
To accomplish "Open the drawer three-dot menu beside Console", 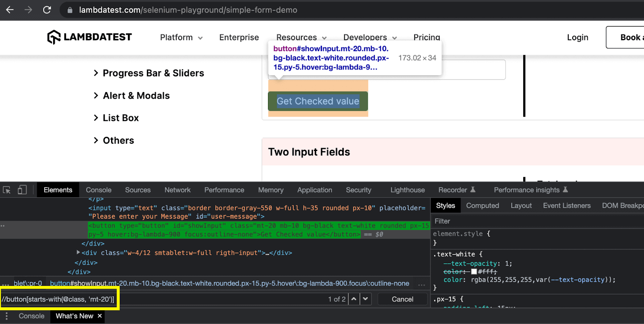I will [6, 316].
